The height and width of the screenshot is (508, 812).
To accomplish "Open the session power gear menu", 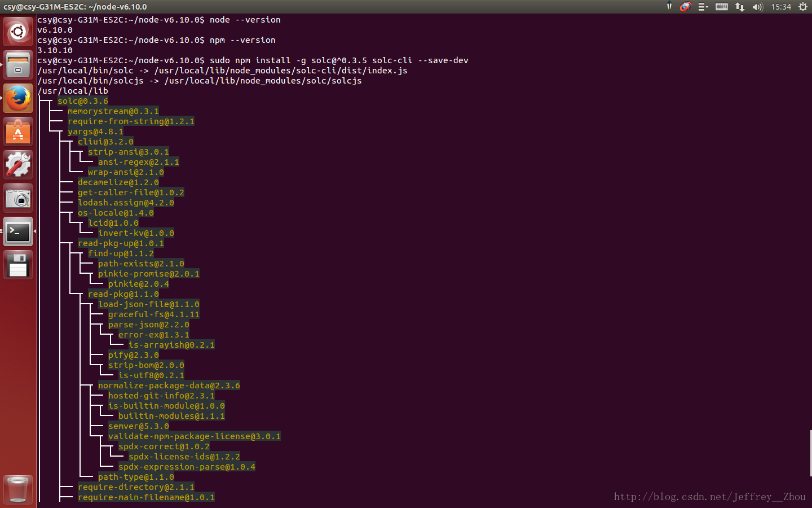I will point(803,7).
